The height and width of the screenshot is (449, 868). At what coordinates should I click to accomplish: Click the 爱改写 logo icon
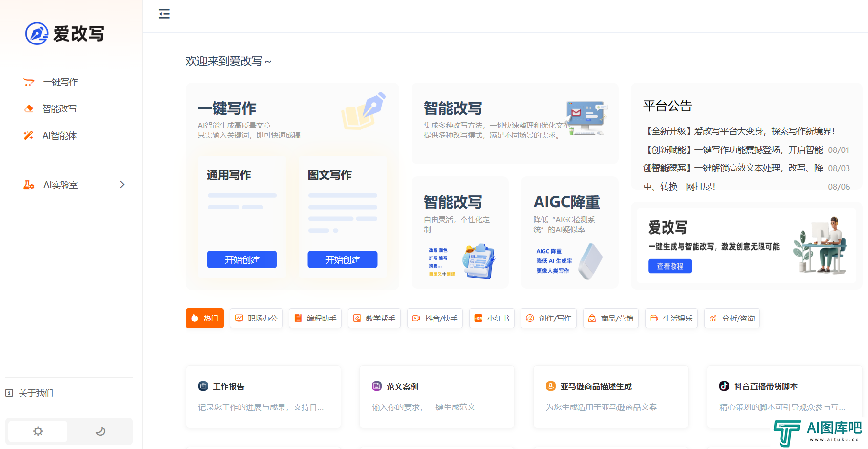[37, 34]
